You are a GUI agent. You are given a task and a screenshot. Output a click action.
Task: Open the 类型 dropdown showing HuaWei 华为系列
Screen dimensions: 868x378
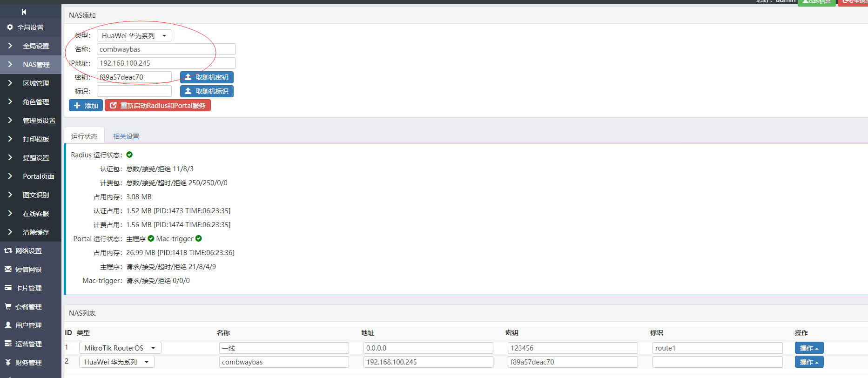point(134,36)
